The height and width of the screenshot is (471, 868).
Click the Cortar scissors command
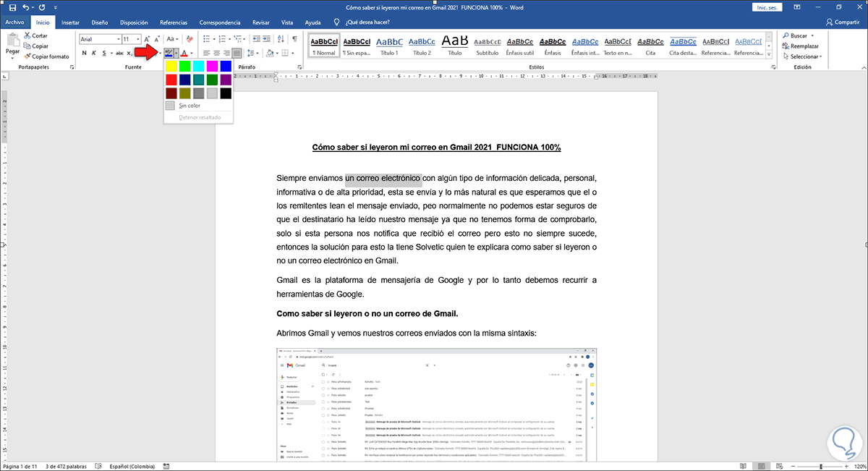coord(35,35)
